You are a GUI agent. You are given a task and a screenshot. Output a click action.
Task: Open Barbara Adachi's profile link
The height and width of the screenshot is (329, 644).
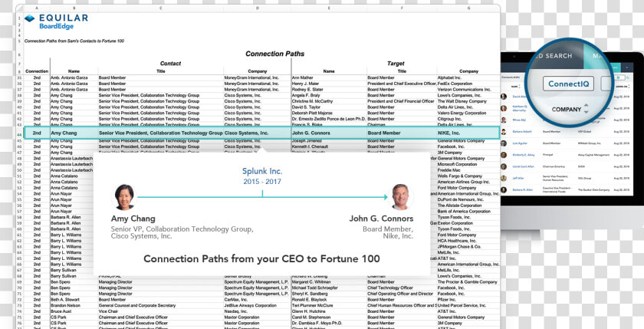pyautogui.click(x=522, y=131)
